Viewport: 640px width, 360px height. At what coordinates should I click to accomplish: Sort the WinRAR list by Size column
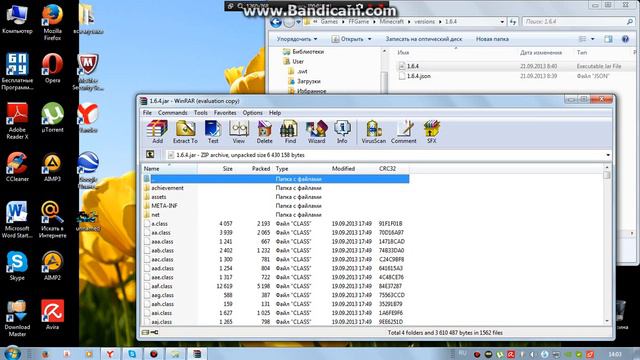(216, 169)
